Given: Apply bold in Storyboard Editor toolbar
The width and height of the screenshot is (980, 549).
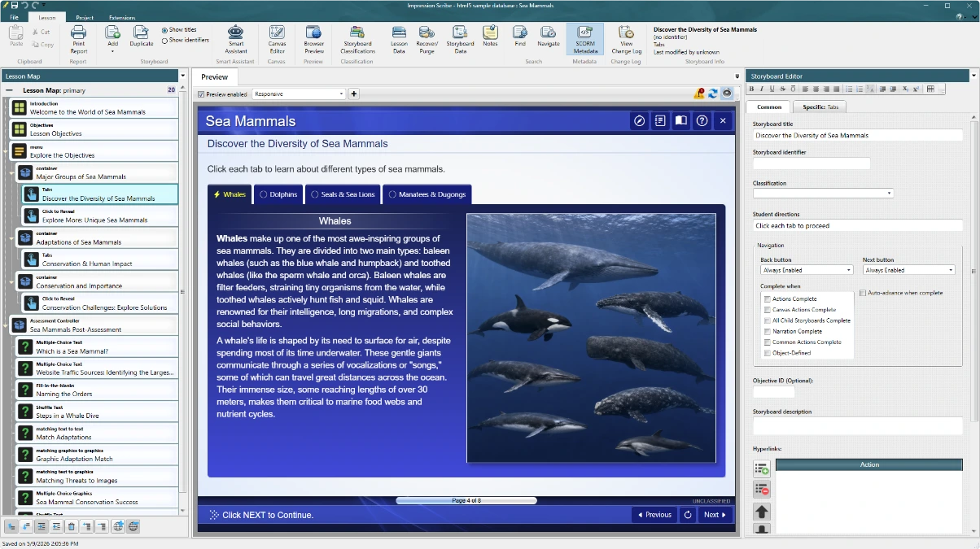Looking at the screenshot, I should pos(751,89).
